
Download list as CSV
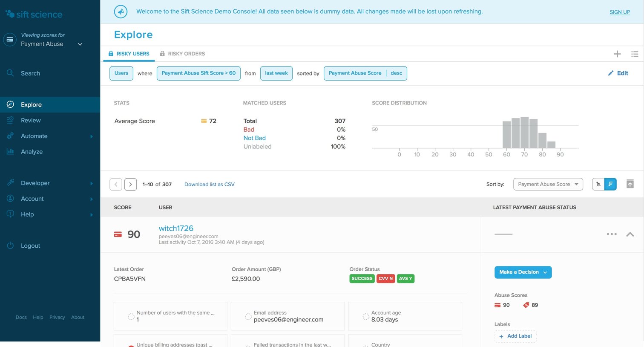pyautogui.click(x=210, y=185)
